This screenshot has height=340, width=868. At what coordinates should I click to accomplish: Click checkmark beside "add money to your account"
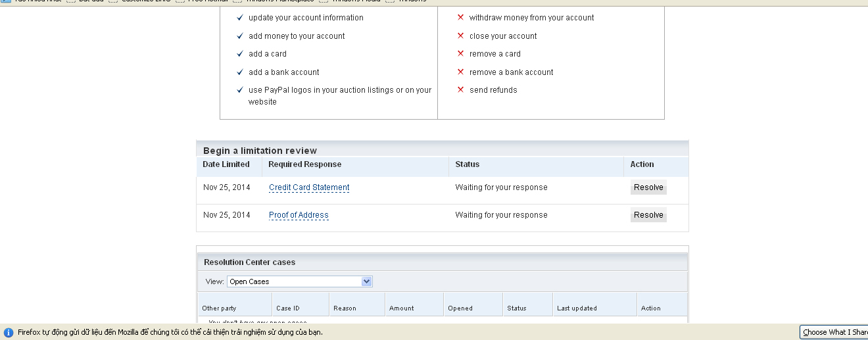tap(240, 36)
